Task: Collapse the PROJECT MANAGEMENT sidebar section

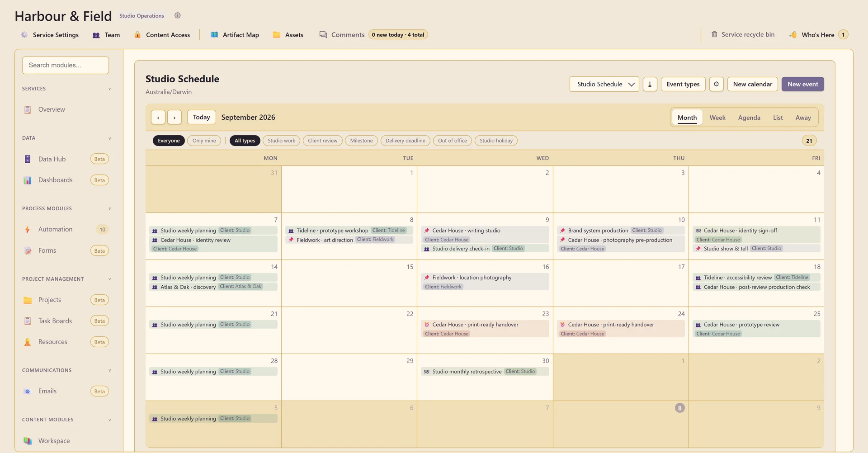Action: [x=110, y=279]
